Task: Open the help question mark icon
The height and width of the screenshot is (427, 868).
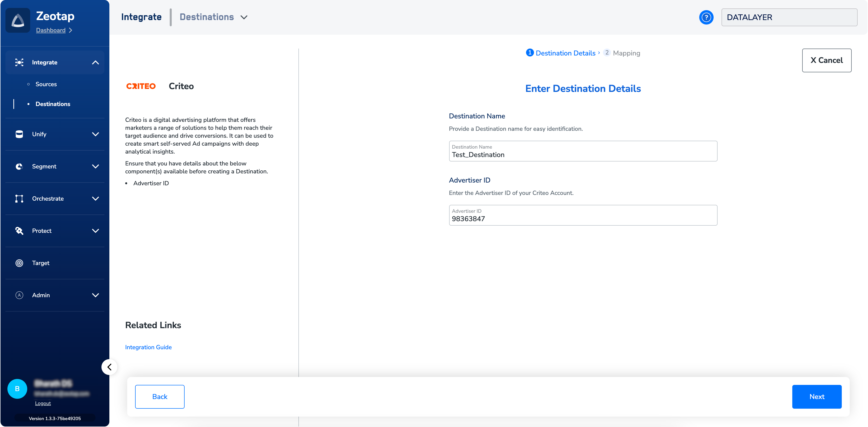Action: click(x=706, y=17)
